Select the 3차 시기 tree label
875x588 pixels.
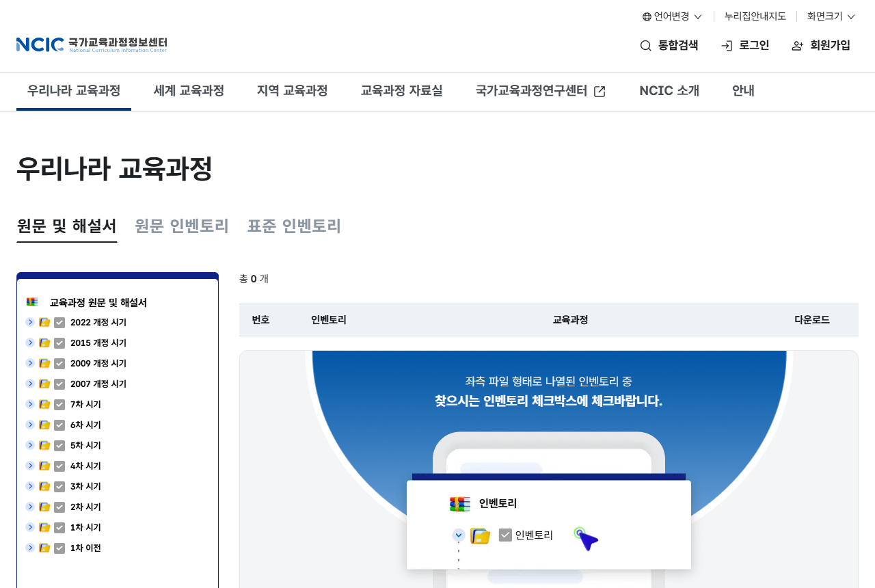pyautogui.click(x=85, y=487)
